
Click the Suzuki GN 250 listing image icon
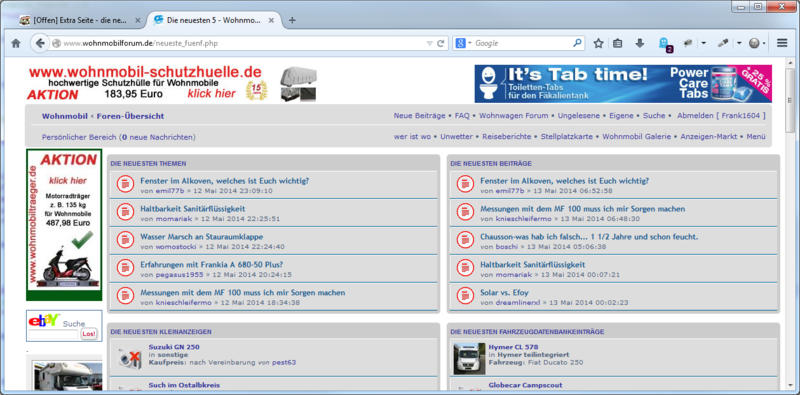coord(130,358)
